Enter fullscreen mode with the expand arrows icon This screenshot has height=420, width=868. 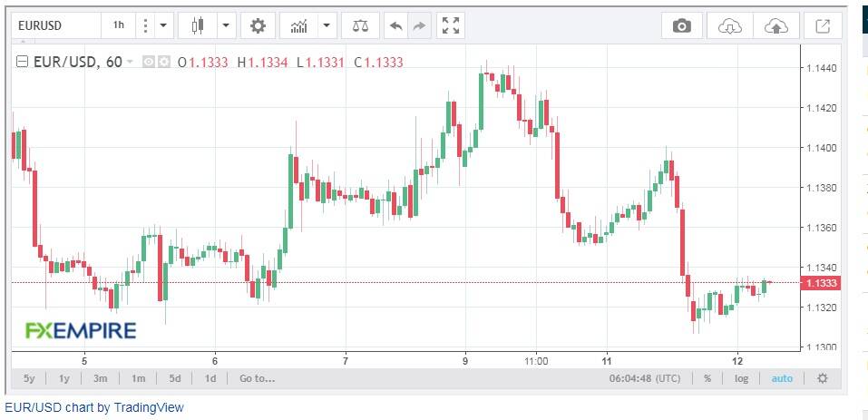[x=451, y=25]
